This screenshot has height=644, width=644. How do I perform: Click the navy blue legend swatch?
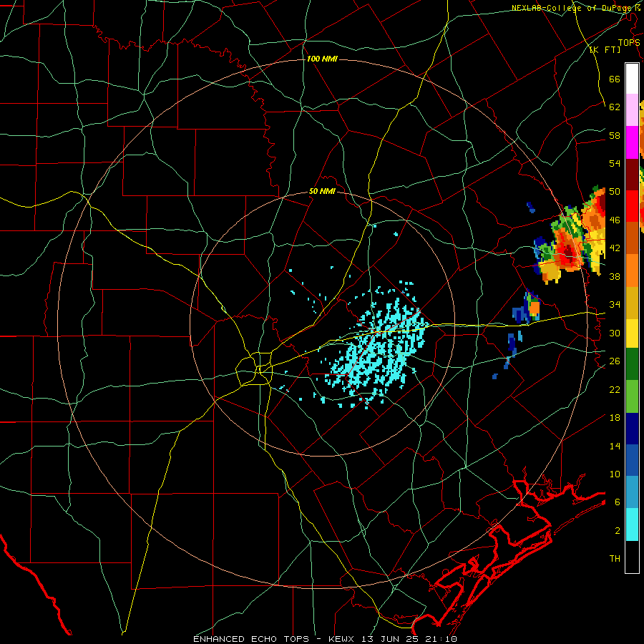[632, 429]
